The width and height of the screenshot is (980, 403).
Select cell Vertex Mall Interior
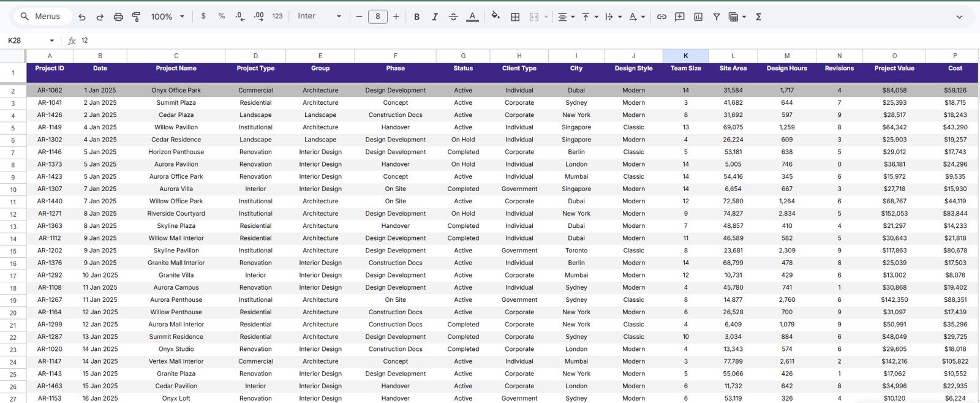pyautogui.click(x=176, y=361)
